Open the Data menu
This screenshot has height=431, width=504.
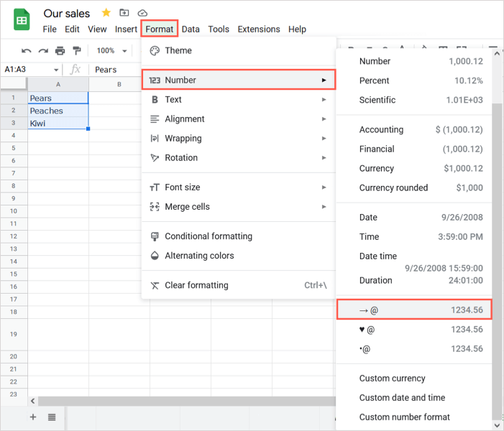[x=191, y=29]
